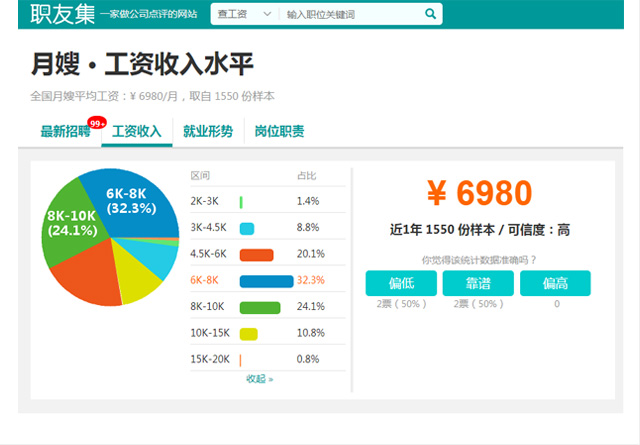640x445 pixels.
Task: Switch to the 就业形势 tab
Action: [208, 132]
